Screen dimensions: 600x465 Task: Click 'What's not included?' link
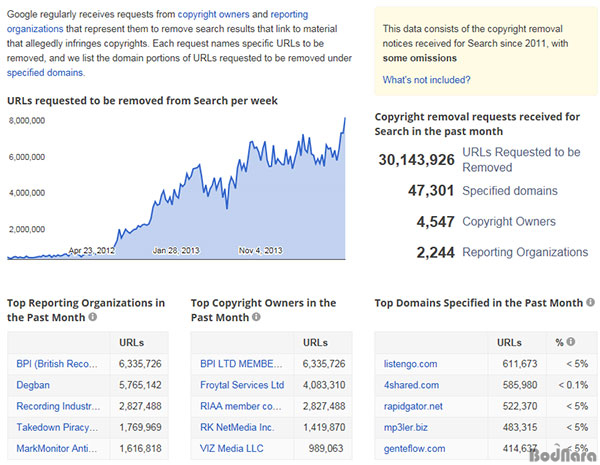point(426,80)
